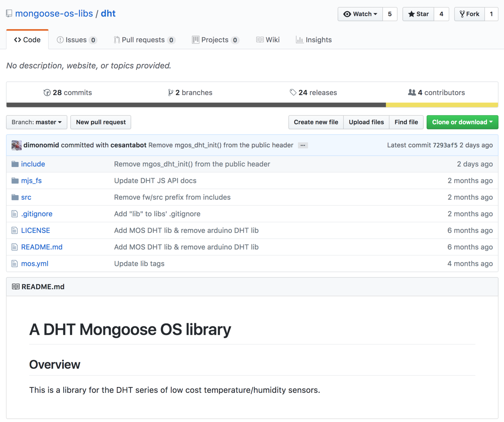The width and height of the screenshot is (504, 422).
Task: Star this repository
Action: click(x=418, y=14)
